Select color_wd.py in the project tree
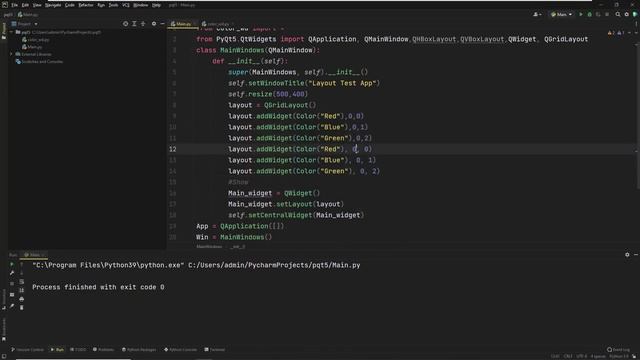 36,40
